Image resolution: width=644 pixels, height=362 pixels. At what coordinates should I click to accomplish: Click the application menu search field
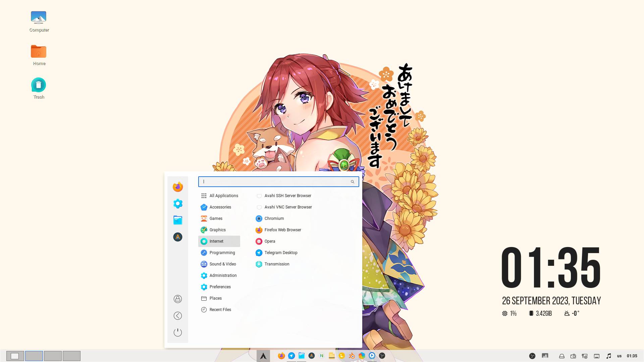[x=275, y=182]
